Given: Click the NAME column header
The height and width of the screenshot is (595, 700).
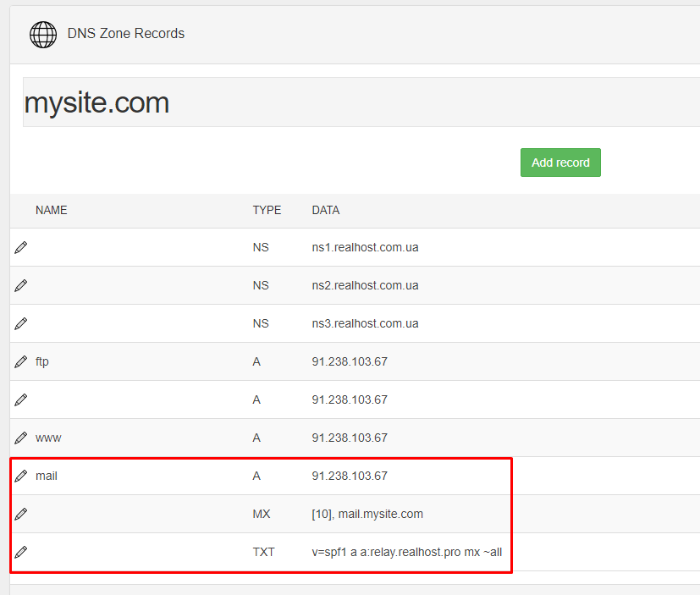Looking at the screenshot, I should click(52, 210).
